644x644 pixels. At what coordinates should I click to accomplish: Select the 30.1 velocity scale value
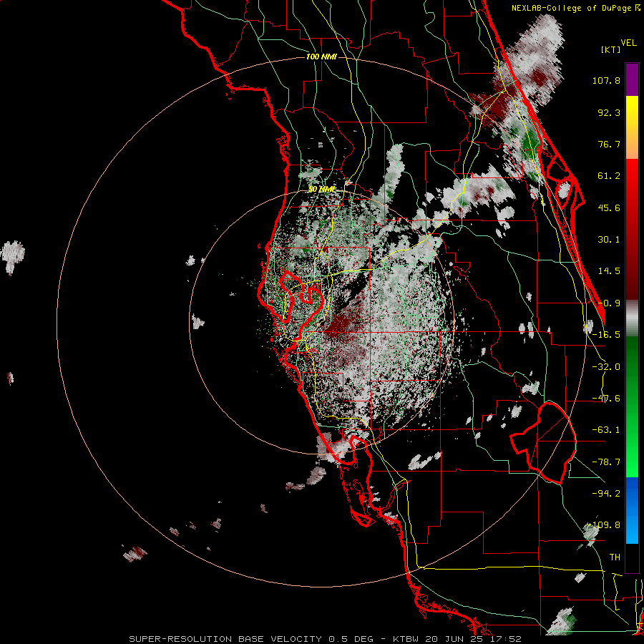pos(609,240)
